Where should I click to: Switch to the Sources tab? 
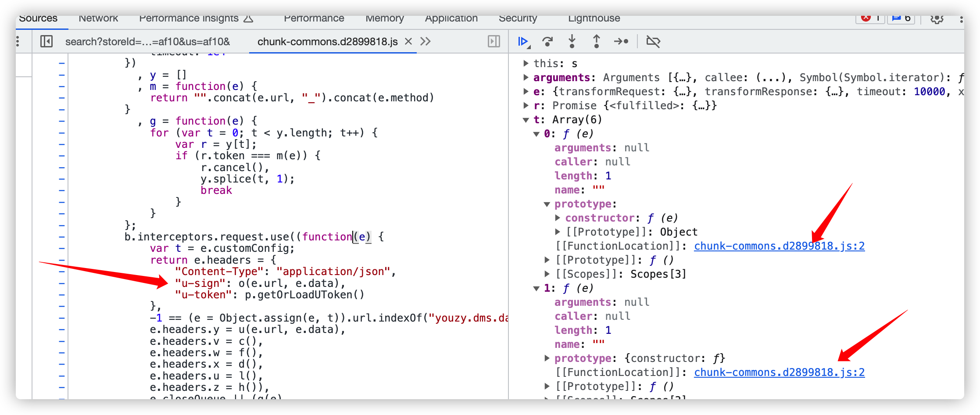point(38,18)
